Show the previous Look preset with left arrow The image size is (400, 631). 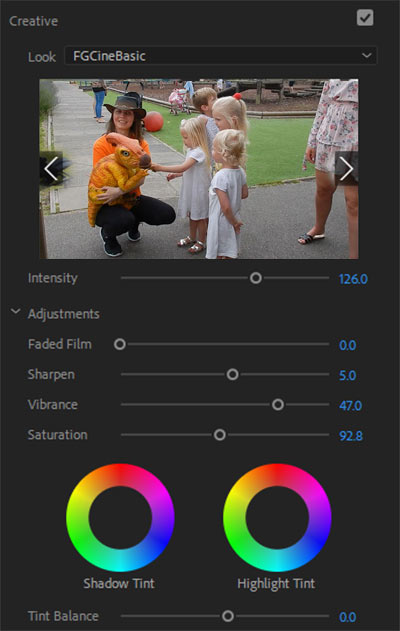[x=52, y=169]
